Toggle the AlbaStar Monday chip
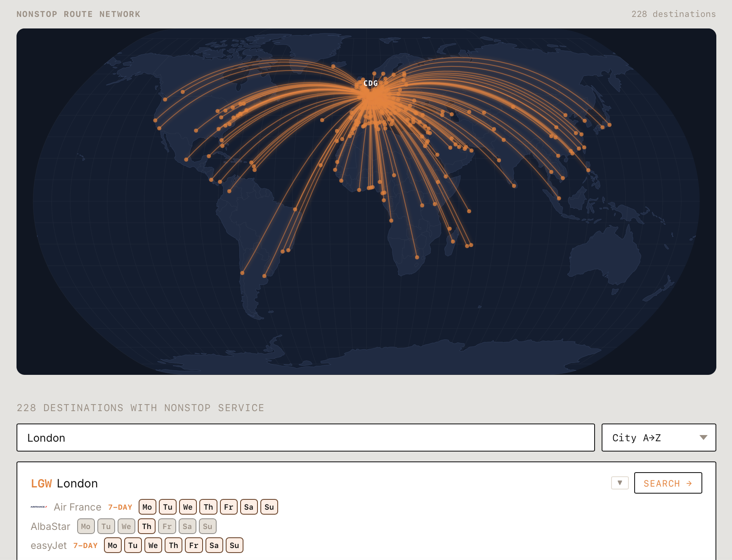732x560 pixels. point(86,527)
